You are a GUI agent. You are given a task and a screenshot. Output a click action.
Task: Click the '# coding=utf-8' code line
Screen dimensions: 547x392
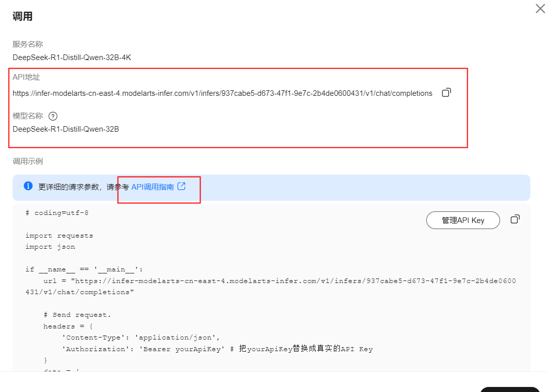coord(57,213)
